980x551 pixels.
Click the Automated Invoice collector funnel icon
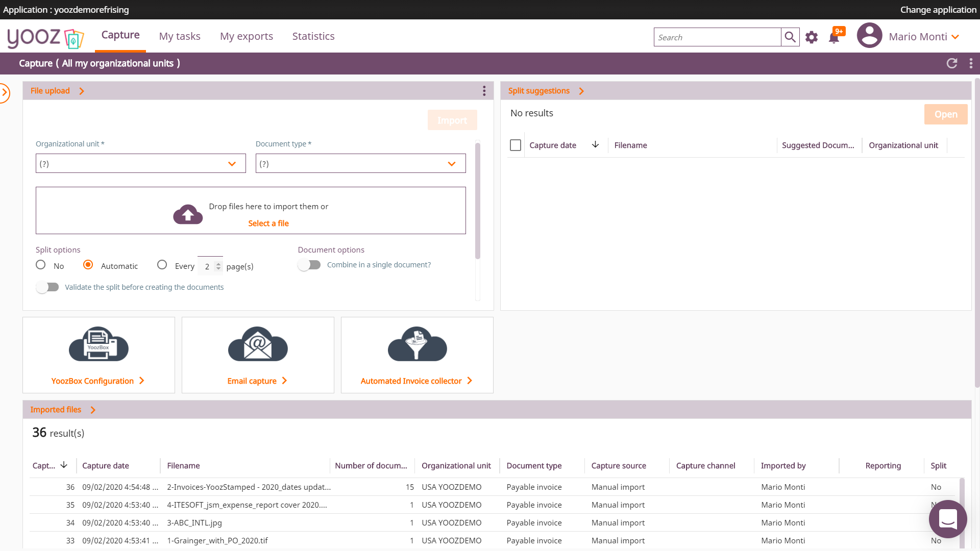(417, 344)
